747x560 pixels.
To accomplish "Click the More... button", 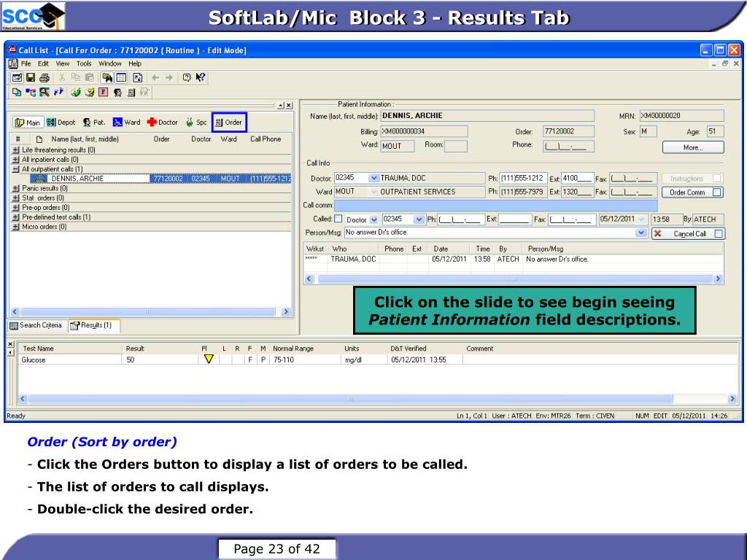I will pos(693,147).
